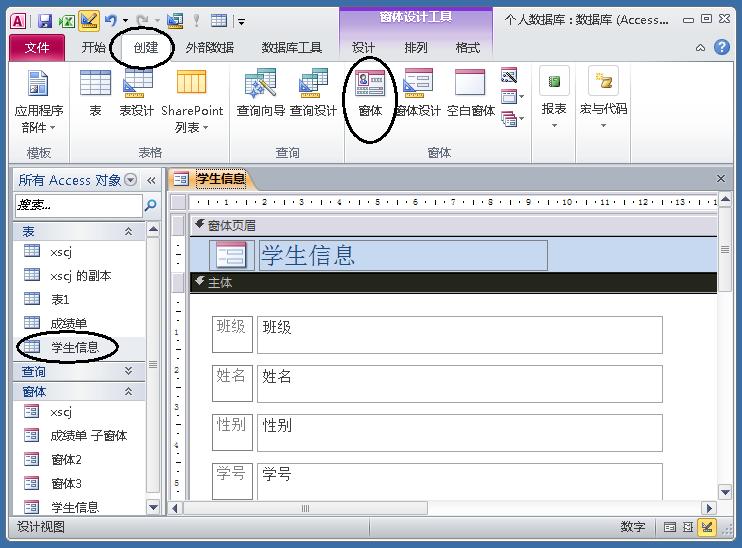
Task: Select the 班级 text box control
Action: coord(459,335)
